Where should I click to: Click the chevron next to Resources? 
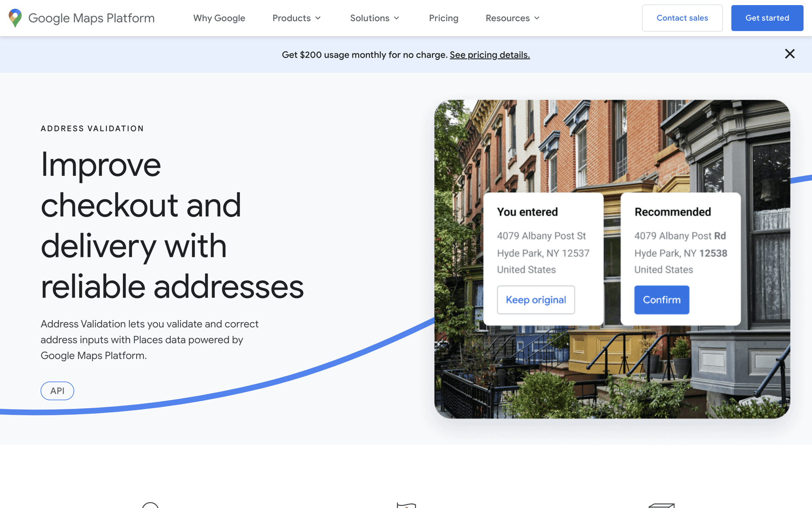click(537, 18)
